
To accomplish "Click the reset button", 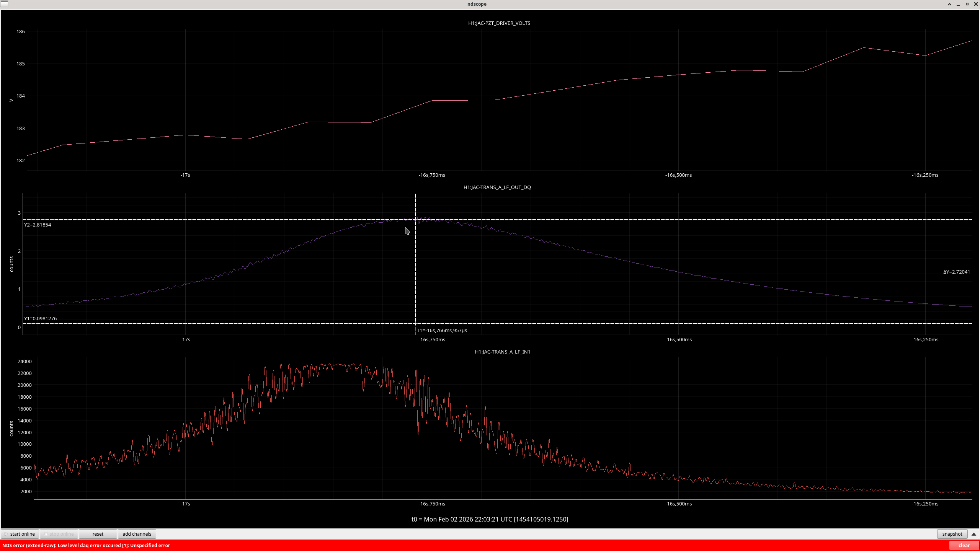I will 98,534.
